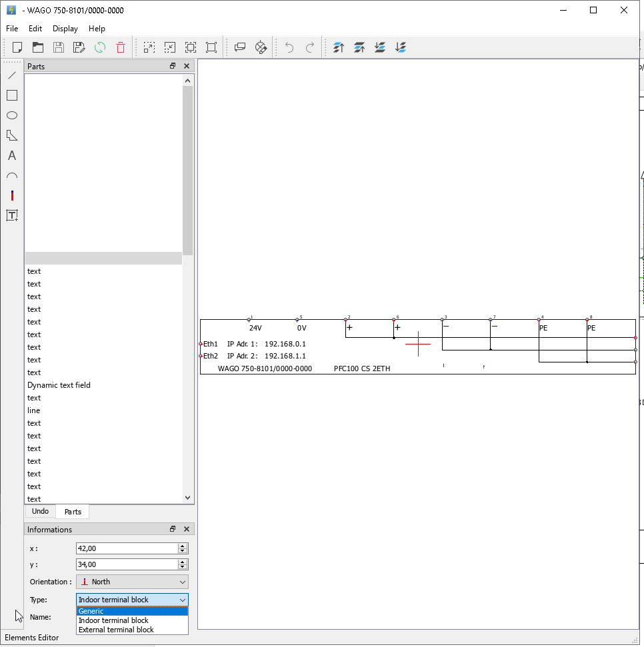644x647 pixels.
Task: Activate the text tool with letter A
Action: coord(12,156)
